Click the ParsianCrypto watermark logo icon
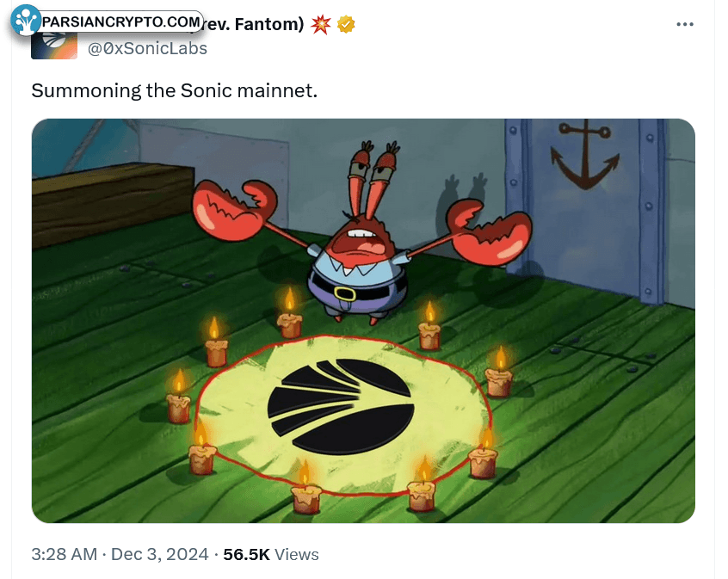Viewport: 728px width, 579px height. [26, 20]
